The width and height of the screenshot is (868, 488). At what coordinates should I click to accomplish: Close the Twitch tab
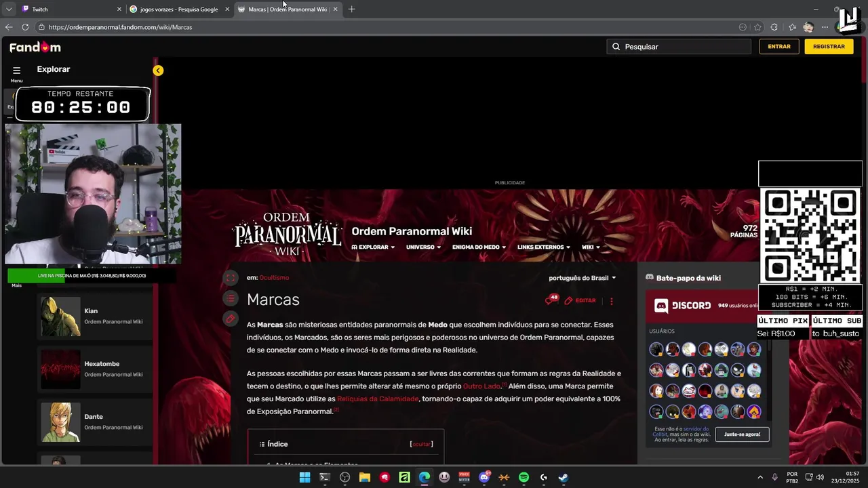click(119, 9)
